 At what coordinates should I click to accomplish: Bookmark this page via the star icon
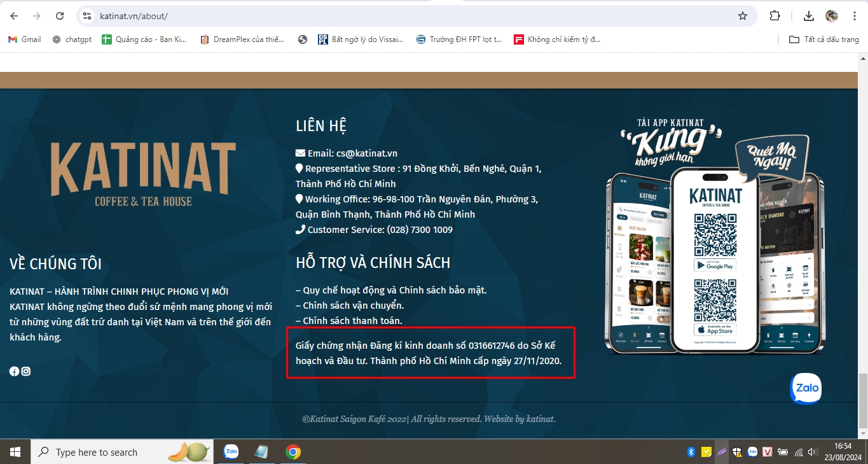(x=742, y=16)
